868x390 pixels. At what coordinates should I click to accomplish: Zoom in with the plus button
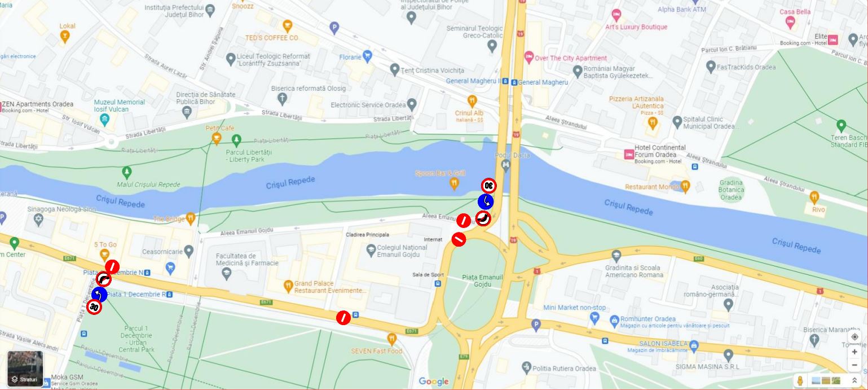point(854,352)
